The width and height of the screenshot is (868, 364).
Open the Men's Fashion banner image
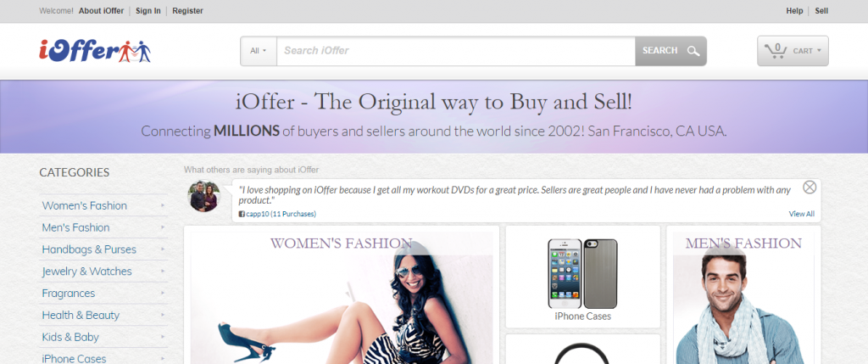[x=743, y=298]
